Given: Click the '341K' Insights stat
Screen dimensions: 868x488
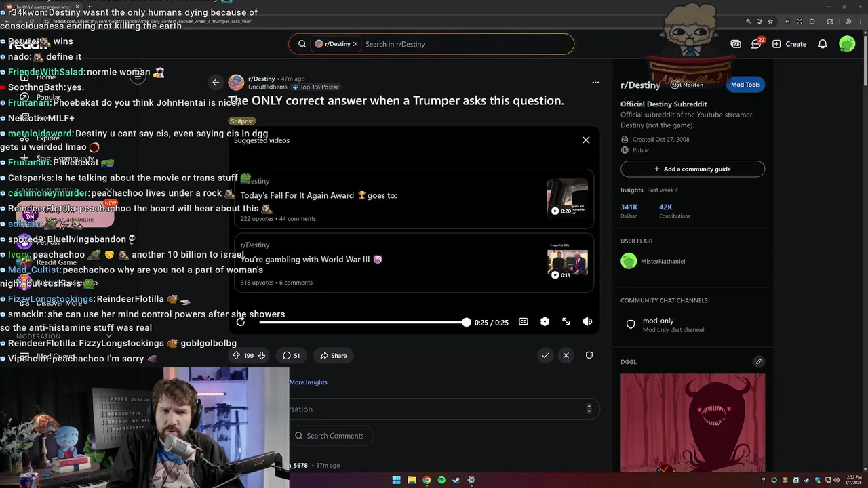Looking at the screenshot, I should pos(629,211).
